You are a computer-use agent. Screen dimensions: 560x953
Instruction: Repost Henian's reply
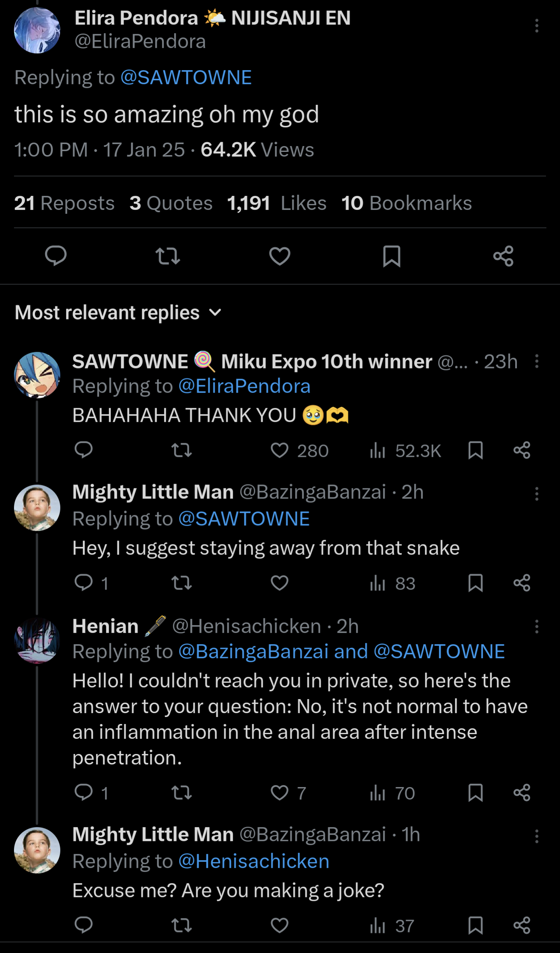click(x=182, y=793)
